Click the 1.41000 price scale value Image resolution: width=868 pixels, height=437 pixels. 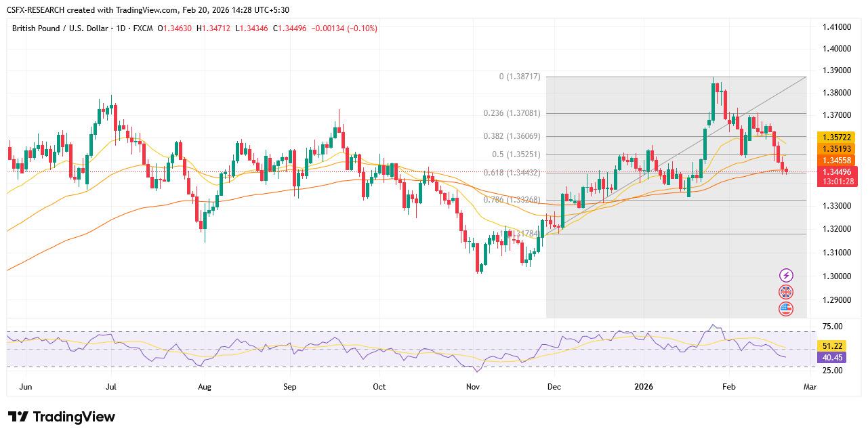(837, 26)
